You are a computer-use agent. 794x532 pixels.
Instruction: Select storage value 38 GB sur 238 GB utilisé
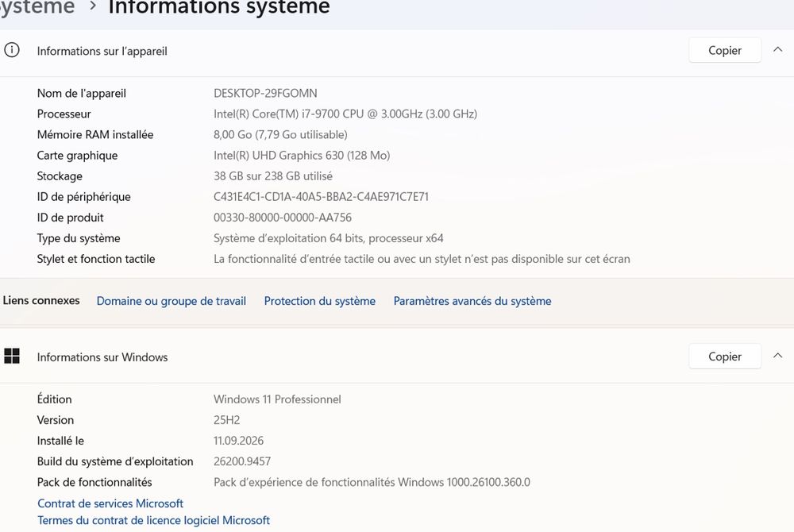(x=273, y=176)
